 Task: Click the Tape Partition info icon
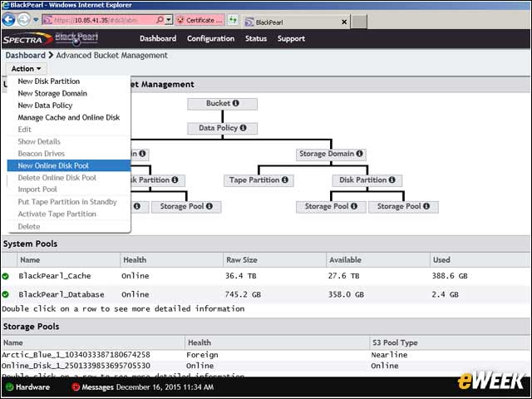284,180
